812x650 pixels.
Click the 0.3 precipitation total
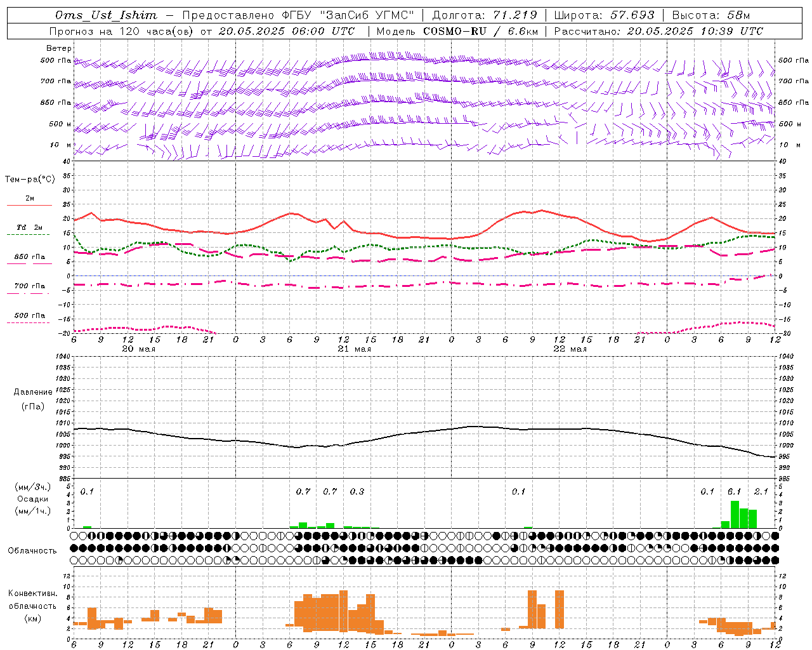tap(357, 492)
